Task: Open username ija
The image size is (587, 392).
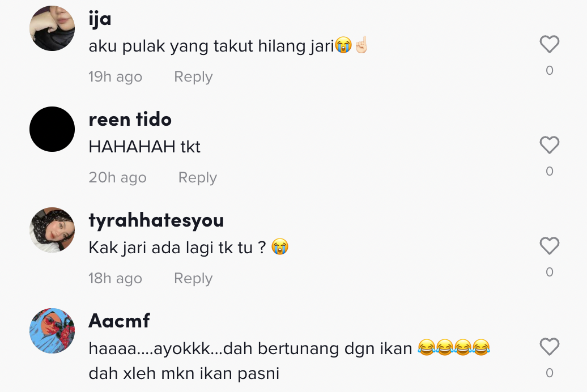Action: point(100,19)
